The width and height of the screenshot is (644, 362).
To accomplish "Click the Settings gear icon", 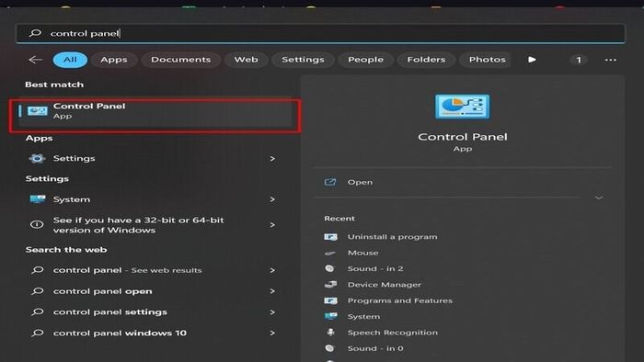I will 37,158.
